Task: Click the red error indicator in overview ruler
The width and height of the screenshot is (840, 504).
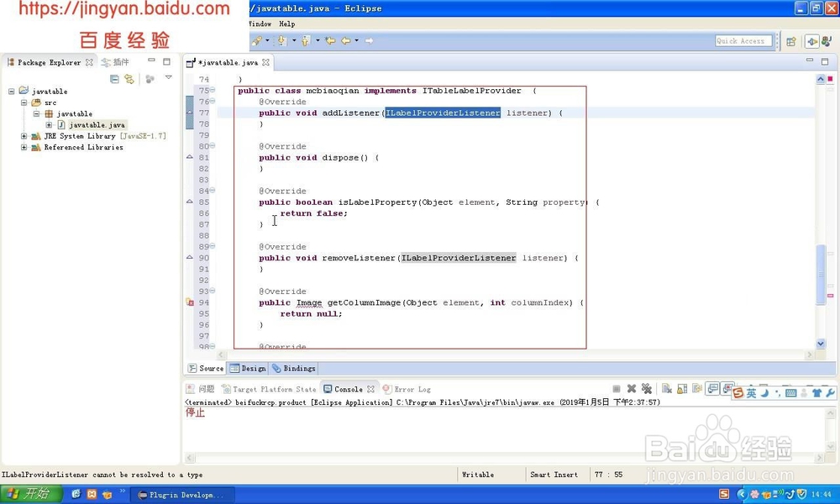Action: point(830,79)
